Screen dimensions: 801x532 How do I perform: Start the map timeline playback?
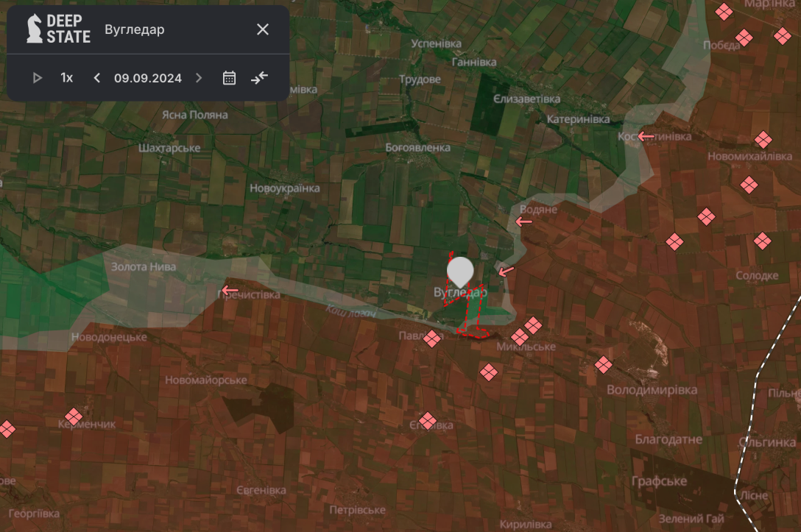[x=38, y=78]
